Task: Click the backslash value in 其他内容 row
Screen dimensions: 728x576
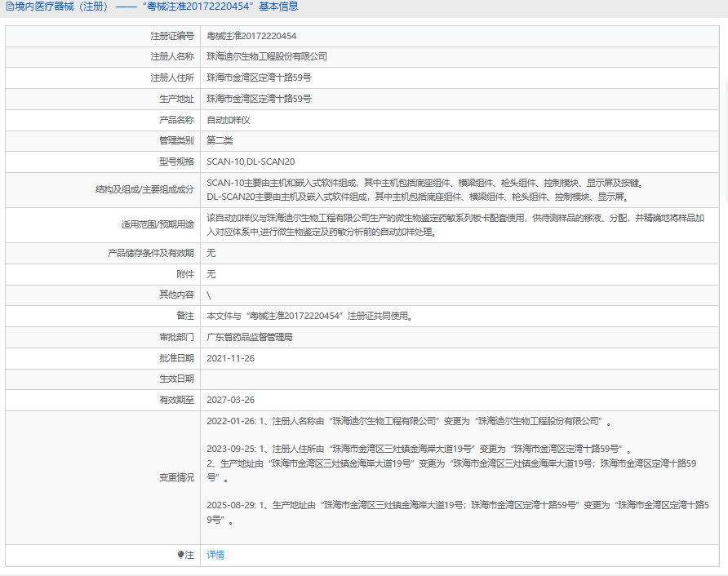Action: click(x=208, y=295)
